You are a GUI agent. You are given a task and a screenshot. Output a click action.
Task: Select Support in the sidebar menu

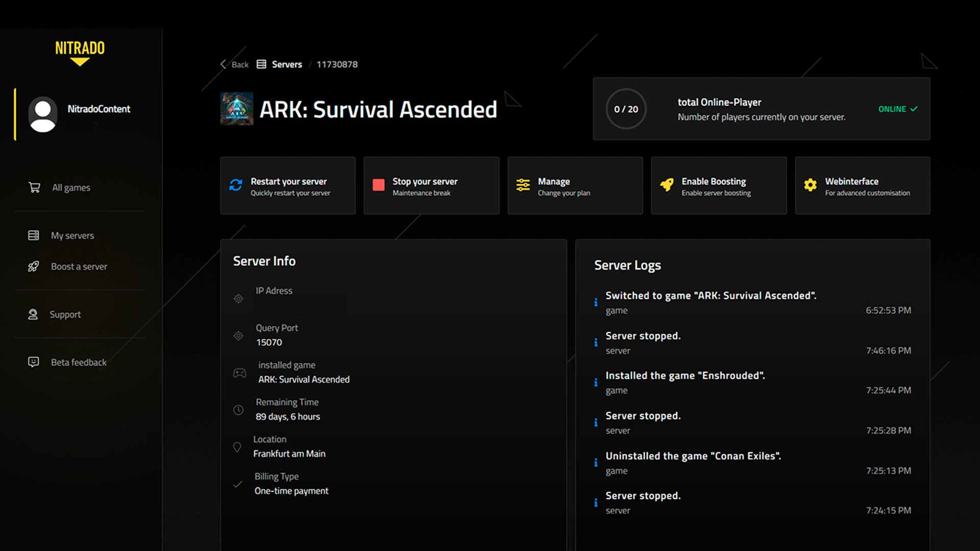point(65,314)
